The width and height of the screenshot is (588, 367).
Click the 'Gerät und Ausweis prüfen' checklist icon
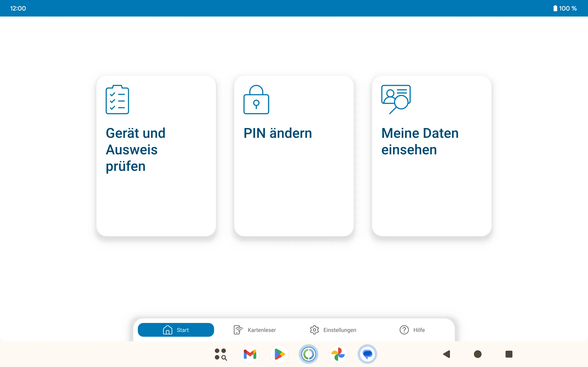pyautogui.click(x=117, y=99)
